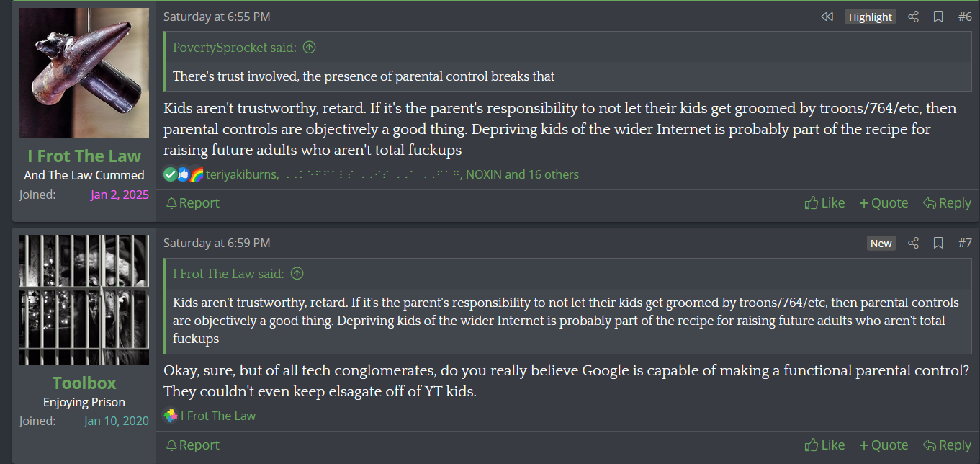Jump to PovertySprocket's original quoted post arrow
The width and height of the screenshot is (980, 464).
[x=309, y=48]
